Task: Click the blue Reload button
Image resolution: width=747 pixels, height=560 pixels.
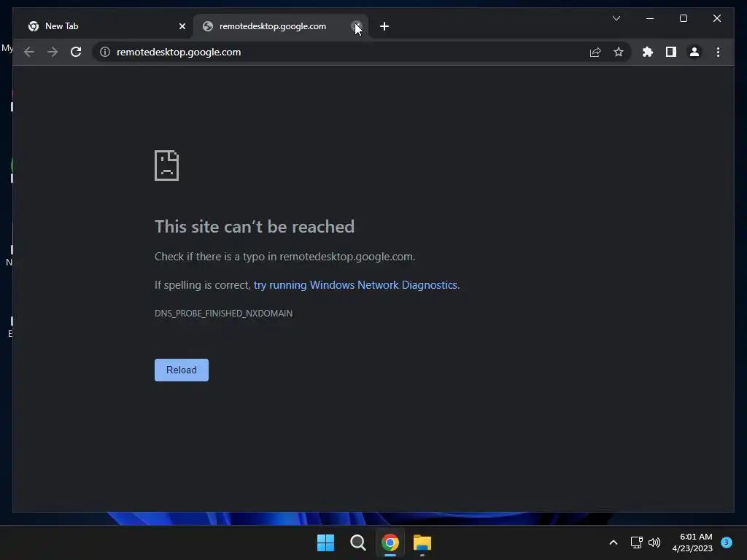Action: 182,370
